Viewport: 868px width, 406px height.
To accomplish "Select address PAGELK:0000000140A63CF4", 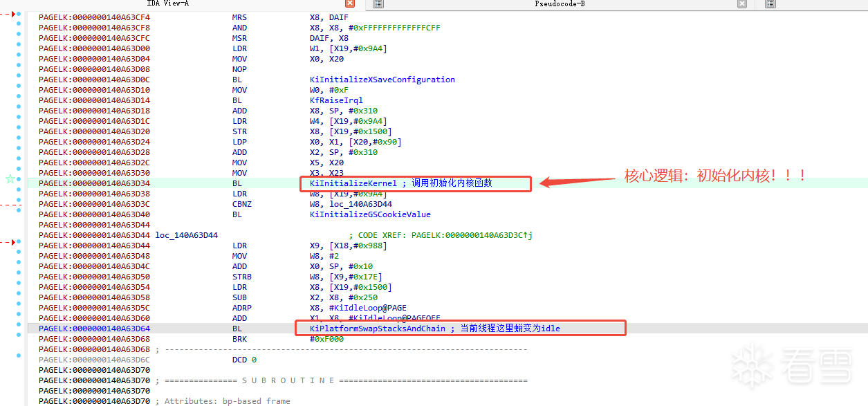I will pos(94,17).
